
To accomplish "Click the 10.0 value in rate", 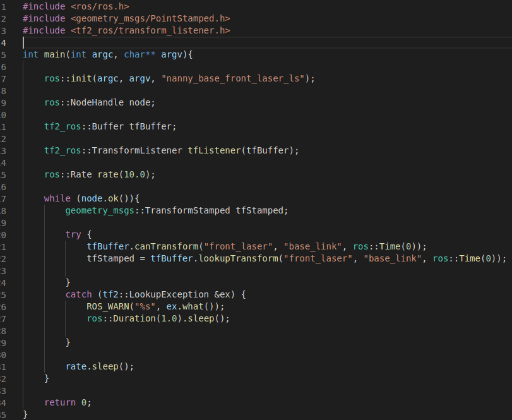I will [139, 174].
